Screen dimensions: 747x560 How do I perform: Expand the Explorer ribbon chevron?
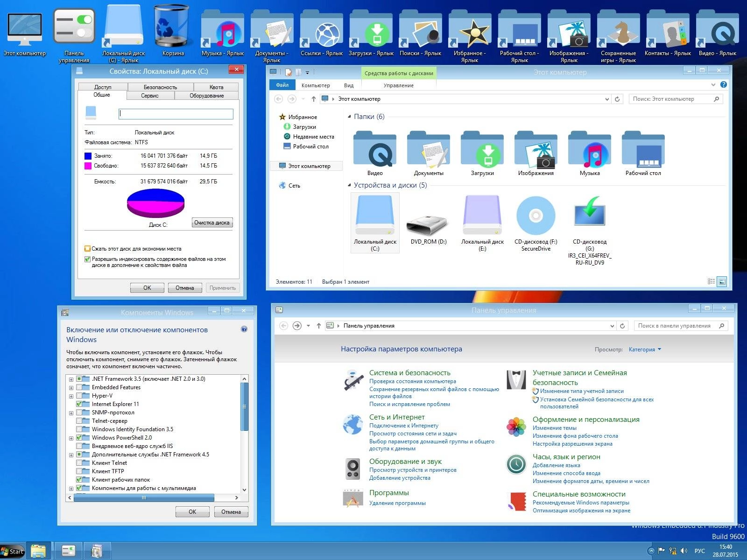[713, 85]
